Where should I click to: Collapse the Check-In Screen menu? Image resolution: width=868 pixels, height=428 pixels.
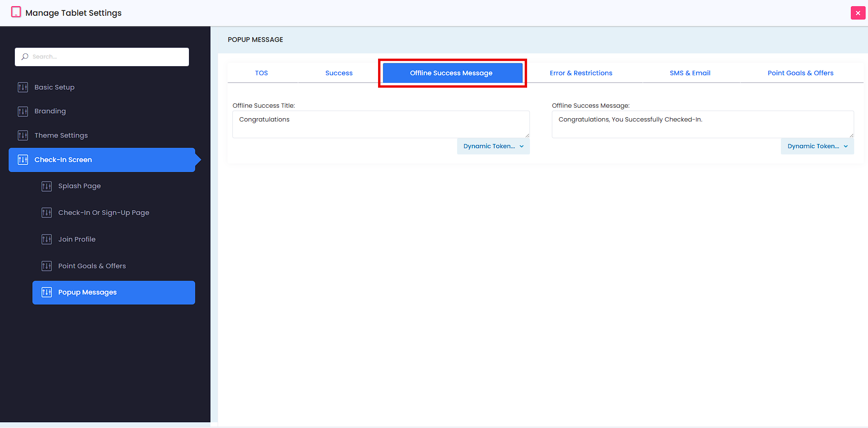[102, 160]
